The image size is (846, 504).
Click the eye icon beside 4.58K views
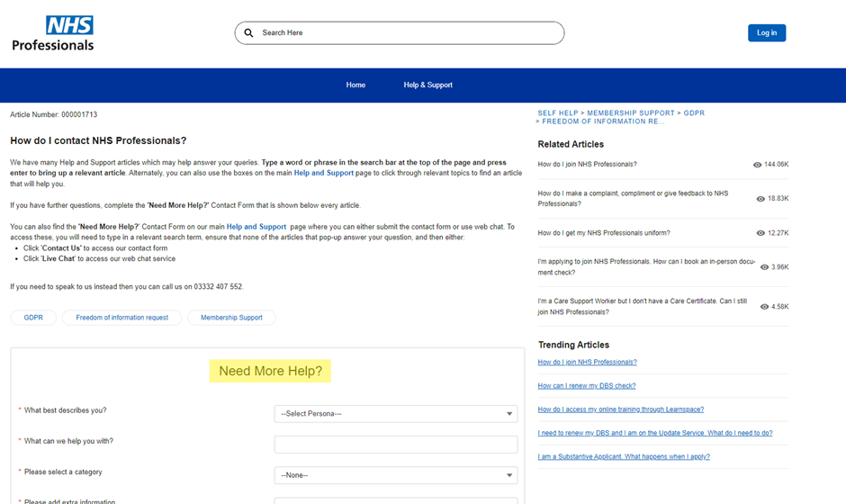point(764,307)
